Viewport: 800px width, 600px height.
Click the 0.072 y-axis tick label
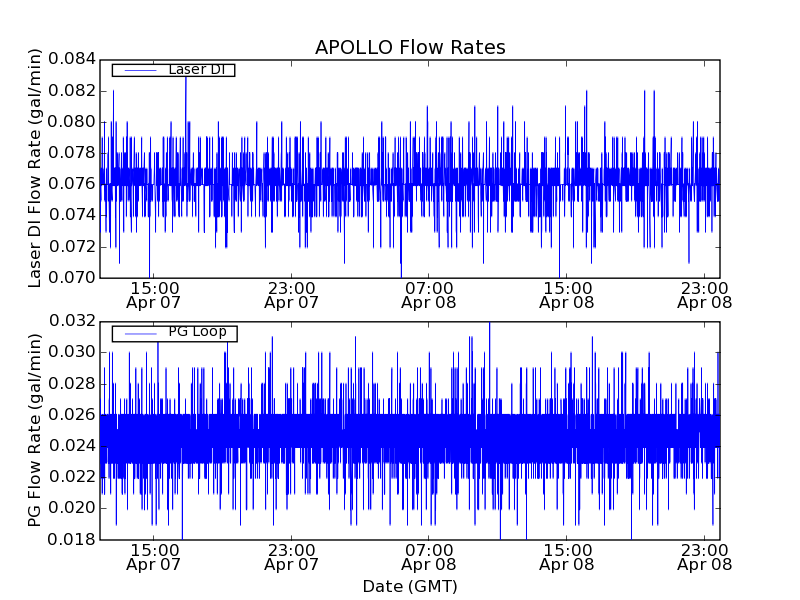click(72, 247)
